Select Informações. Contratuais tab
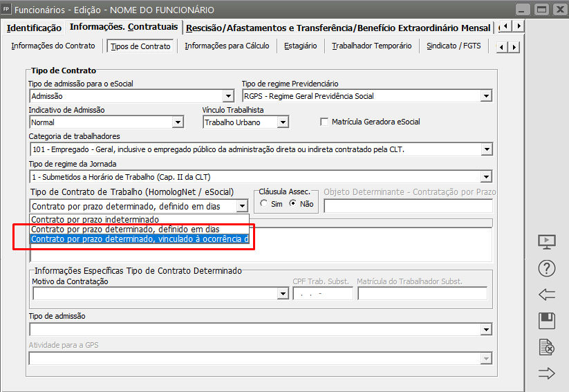The image size is (569, 392). coord(123,27)
